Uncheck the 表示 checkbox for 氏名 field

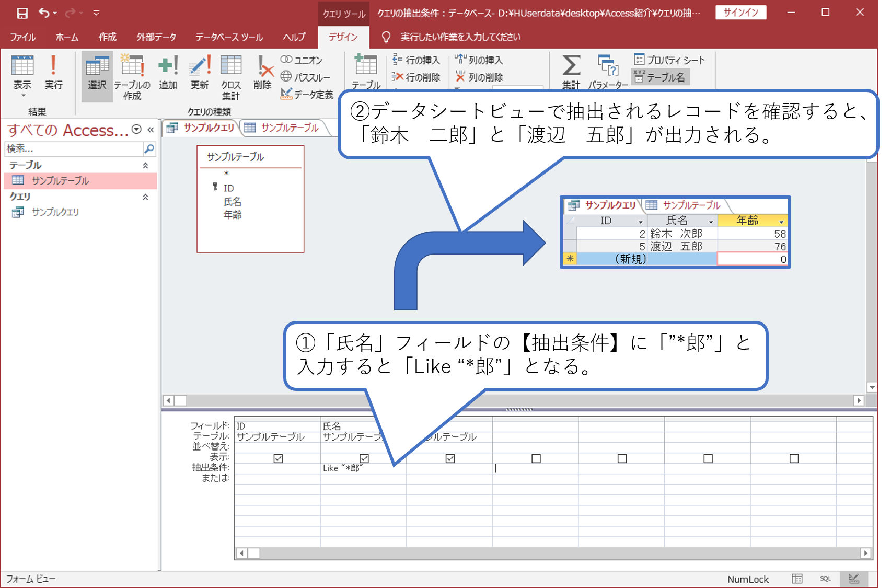click(x=364, y=458)
